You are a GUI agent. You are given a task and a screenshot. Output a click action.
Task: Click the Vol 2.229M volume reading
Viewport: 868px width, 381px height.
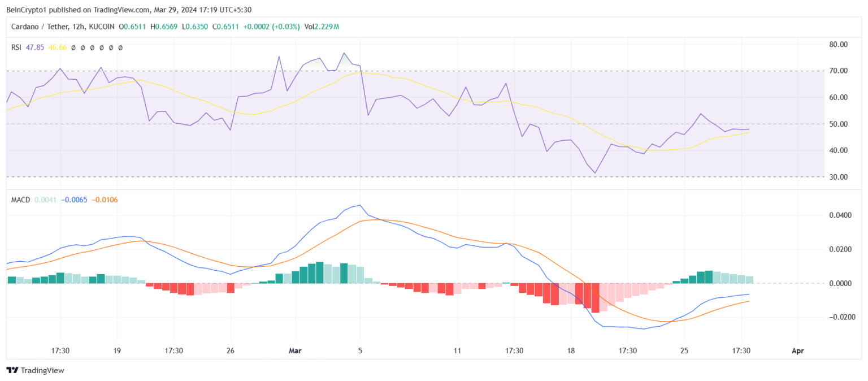[x=321, y=26]
